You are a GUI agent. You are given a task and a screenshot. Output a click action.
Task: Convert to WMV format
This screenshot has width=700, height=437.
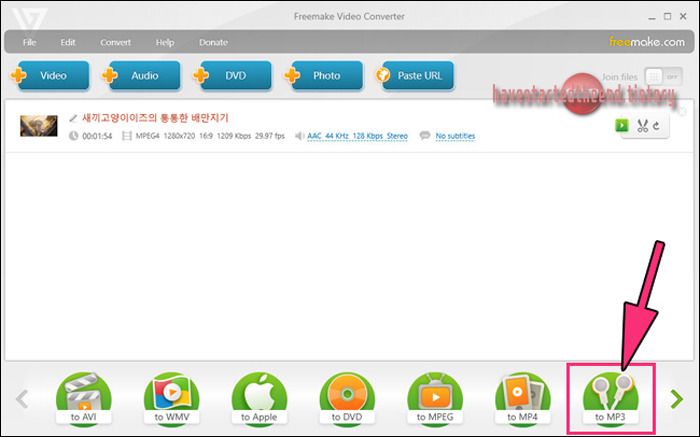(x=171, y=399)
